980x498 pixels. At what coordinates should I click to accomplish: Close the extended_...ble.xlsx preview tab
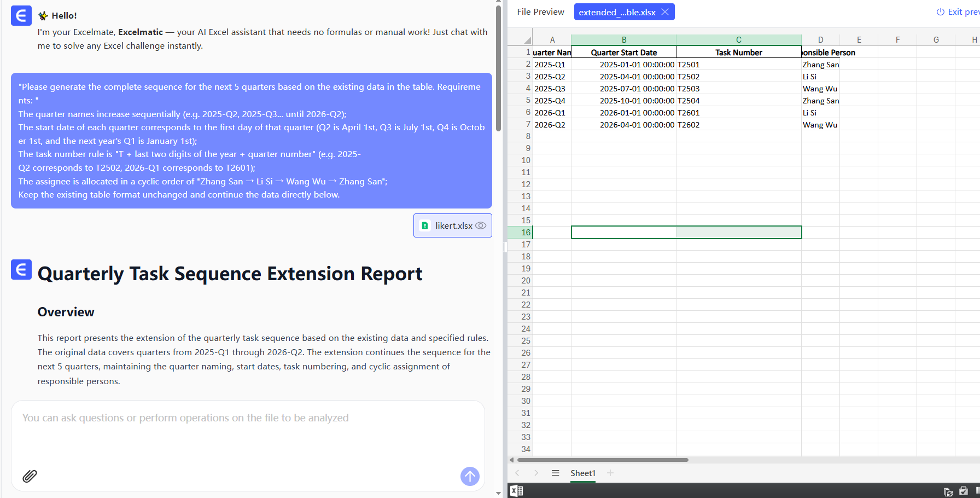[665, 12]
